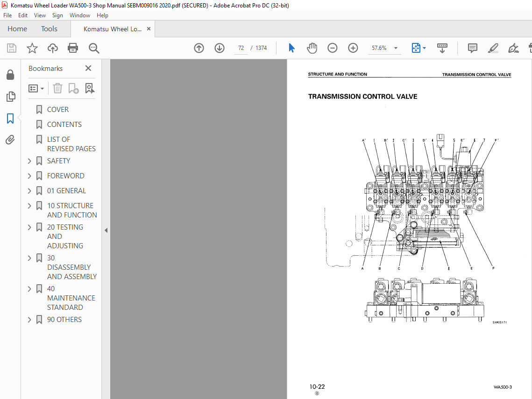Expand 40 MAINTENANCE STANDARD bookmark
This screenshot has width=532, height=399.
[29, 289]
